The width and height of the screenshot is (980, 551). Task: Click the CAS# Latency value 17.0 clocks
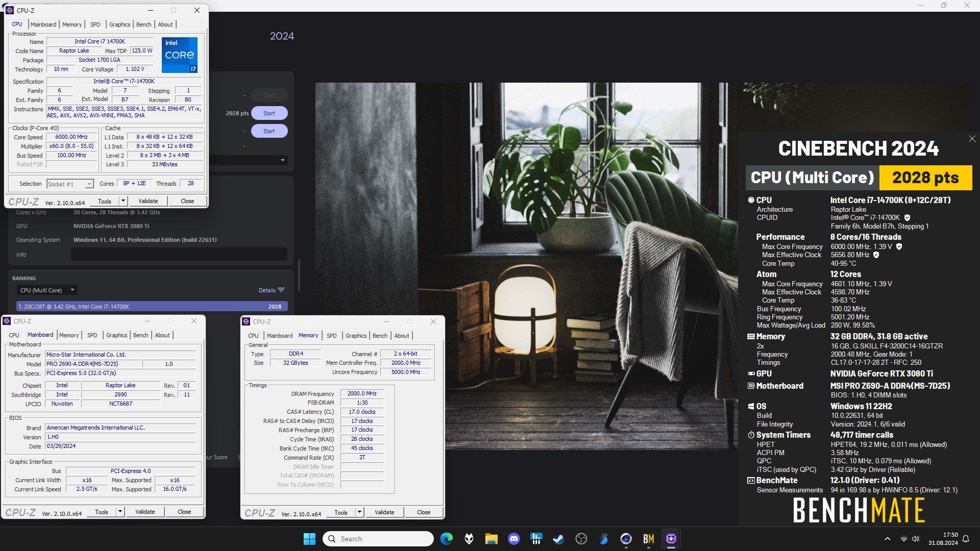pos(362,412)
